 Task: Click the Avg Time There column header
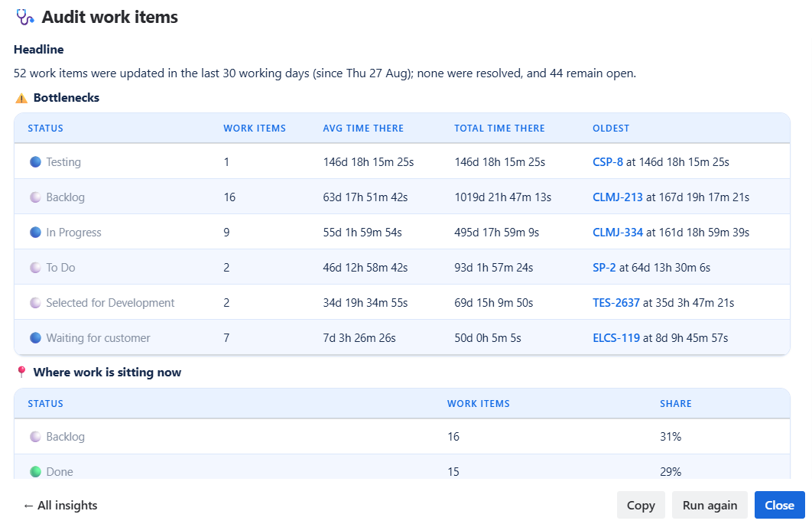(363, 128)
